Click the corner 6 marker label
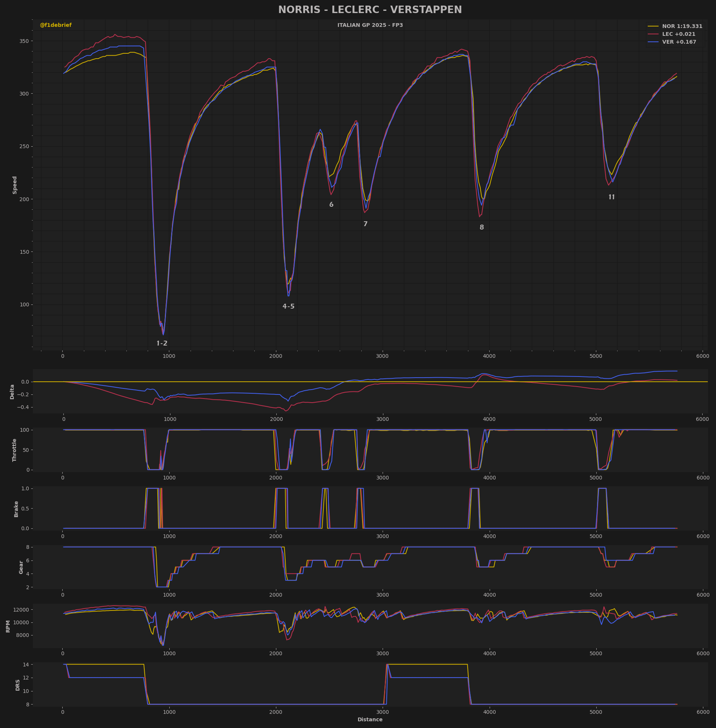 331,204
